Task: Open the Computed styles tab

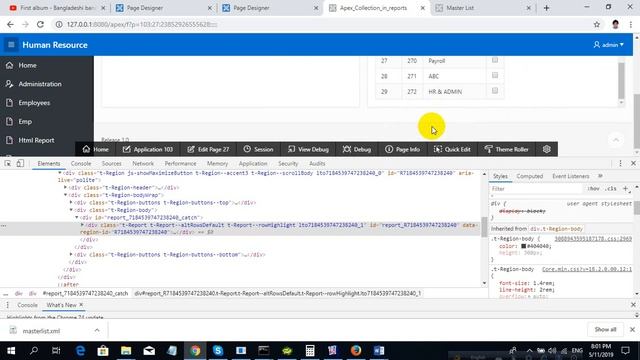Action: tap(529, 176)
